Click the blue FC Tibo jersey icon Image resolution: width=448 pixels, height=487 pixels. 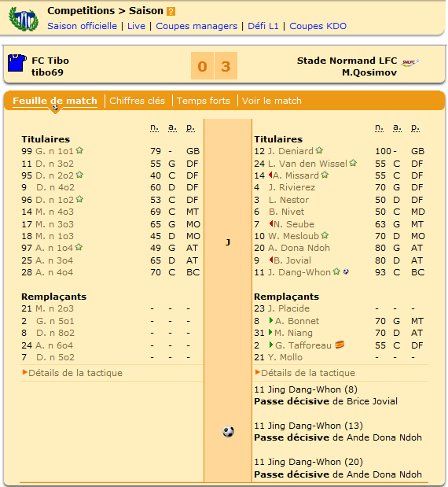point(17,63)
